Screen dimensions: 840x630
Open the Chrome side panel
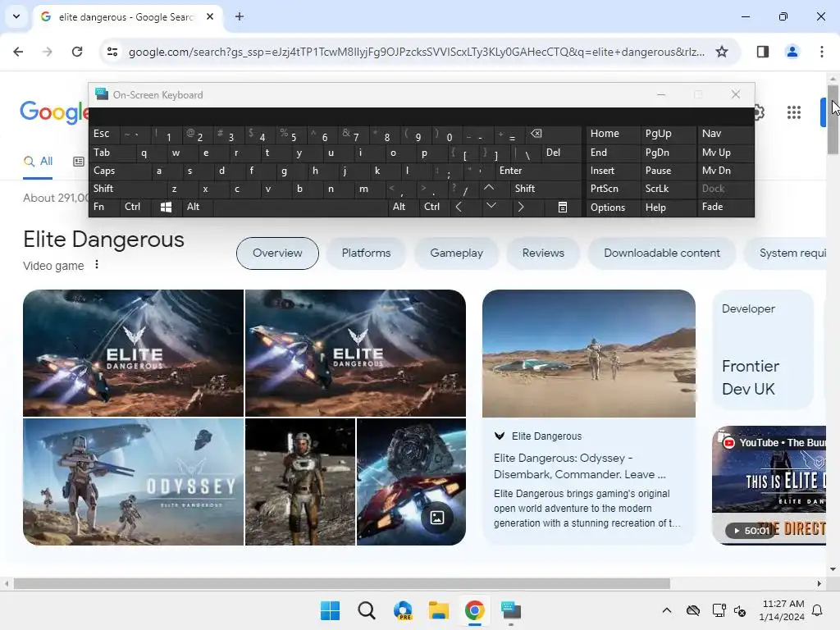(x=762, y=52)
